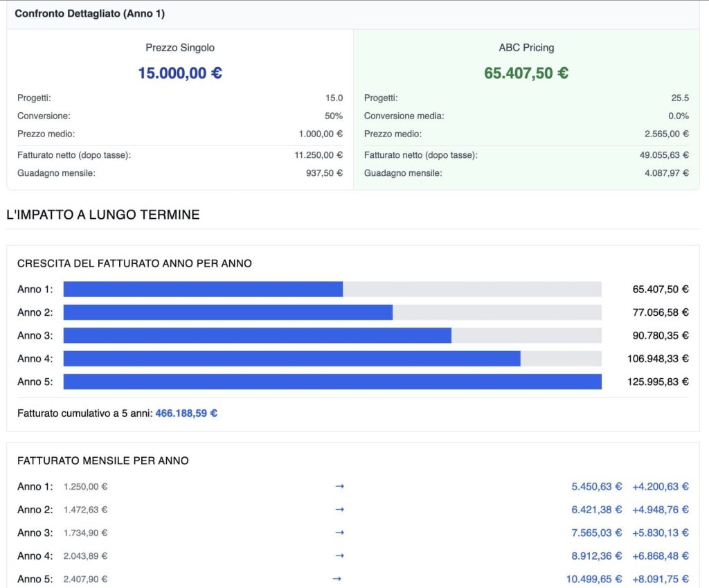The width and height of the screenshot is (709, 588).
Task: Click the arrow in the Anno 3 monthly row
Action: (x=339, y=533)
